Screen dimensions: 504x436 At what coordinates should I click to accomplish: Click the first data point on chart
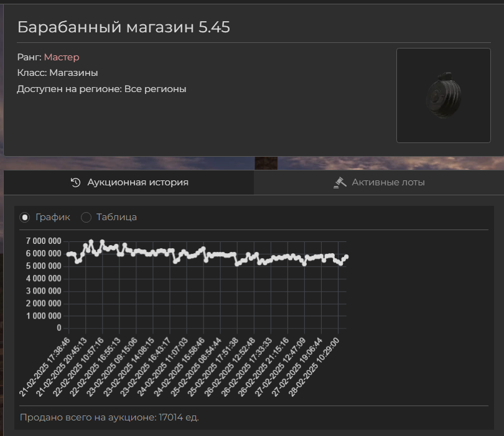click(x=68, y=254)
